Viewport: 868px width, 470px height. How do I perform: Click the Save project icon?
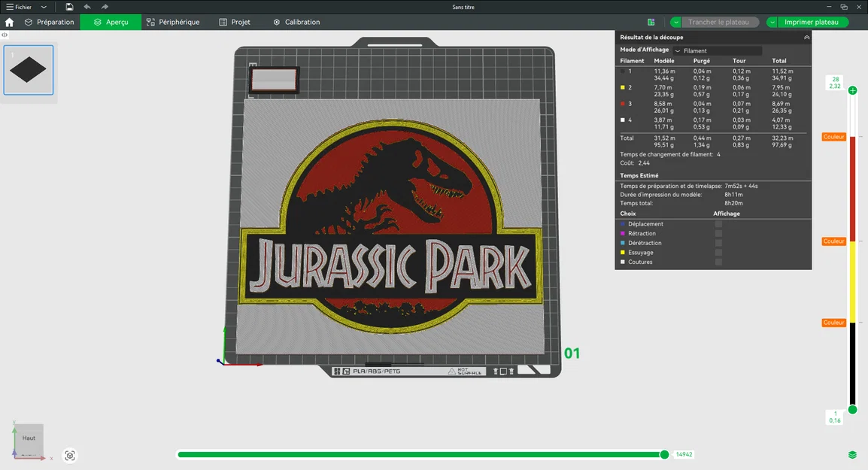click(x=68, y=7)
